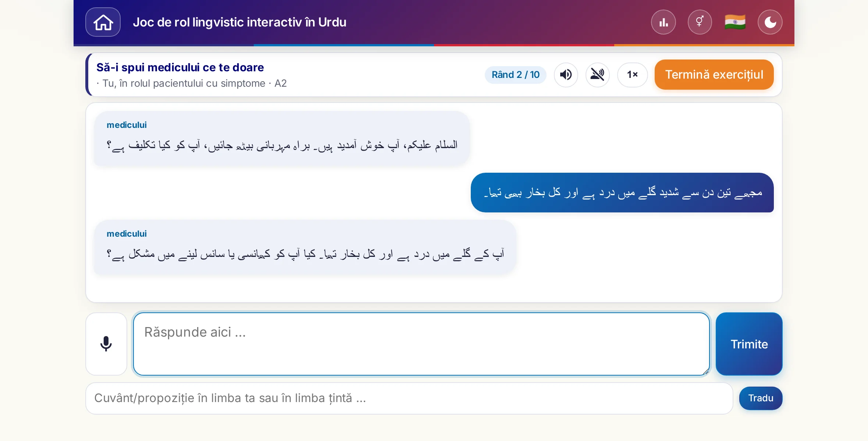Click the subtitle about pacientului cu simptome
The height and width of the screenshot is (441, 868).
click(x=192, y=83)
